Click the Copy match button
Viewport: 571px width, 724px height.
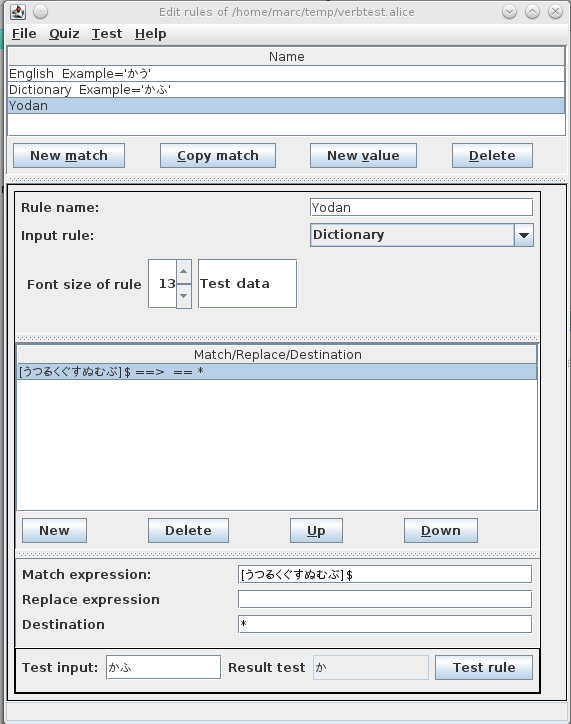point(218,156)
